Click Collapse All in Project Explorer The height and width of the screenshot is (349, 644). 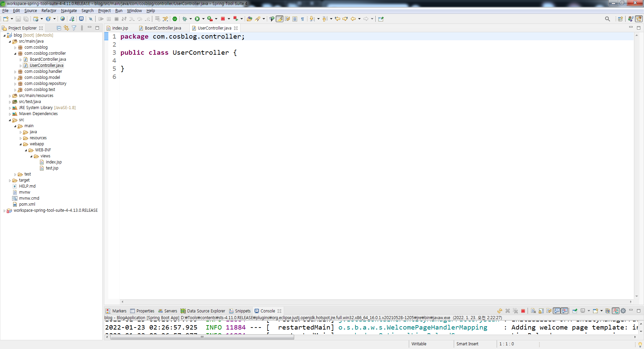(59, 28)
